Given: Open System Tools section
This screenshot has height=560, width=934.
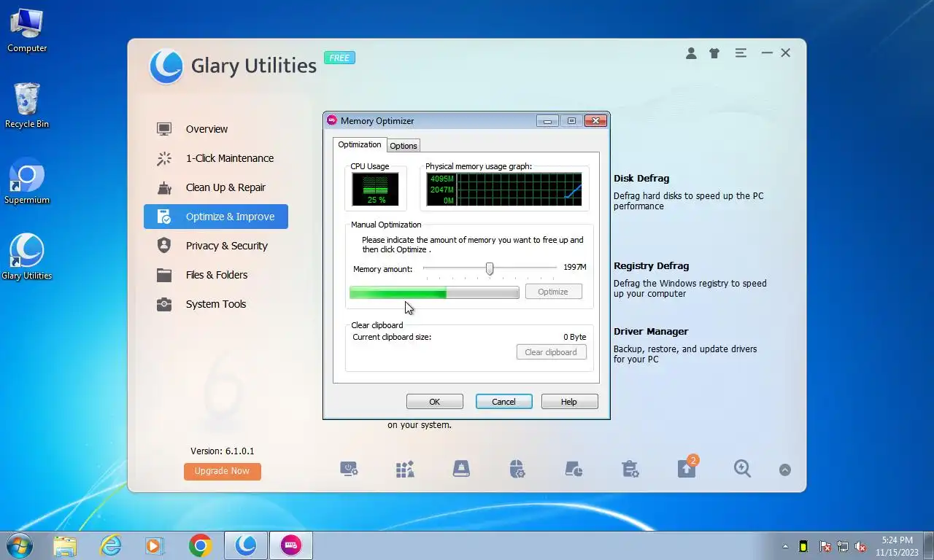Looking at the screenshot, I should point(216,304).
